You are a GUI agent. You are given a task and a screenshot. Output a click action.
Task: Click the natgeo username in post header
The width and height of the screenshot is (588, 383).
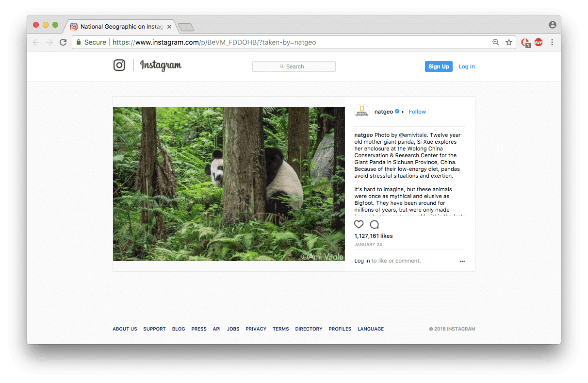click(384, 112)
